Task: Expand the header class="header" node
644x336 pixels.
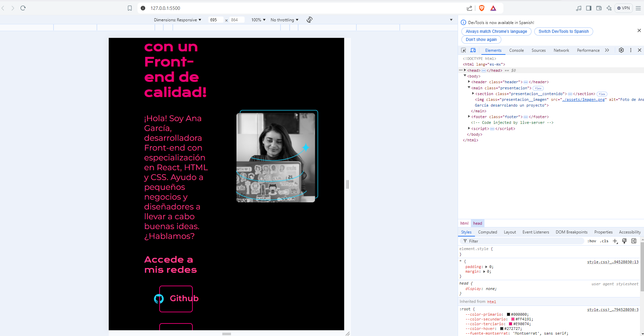Action: [x=469, y=82]
